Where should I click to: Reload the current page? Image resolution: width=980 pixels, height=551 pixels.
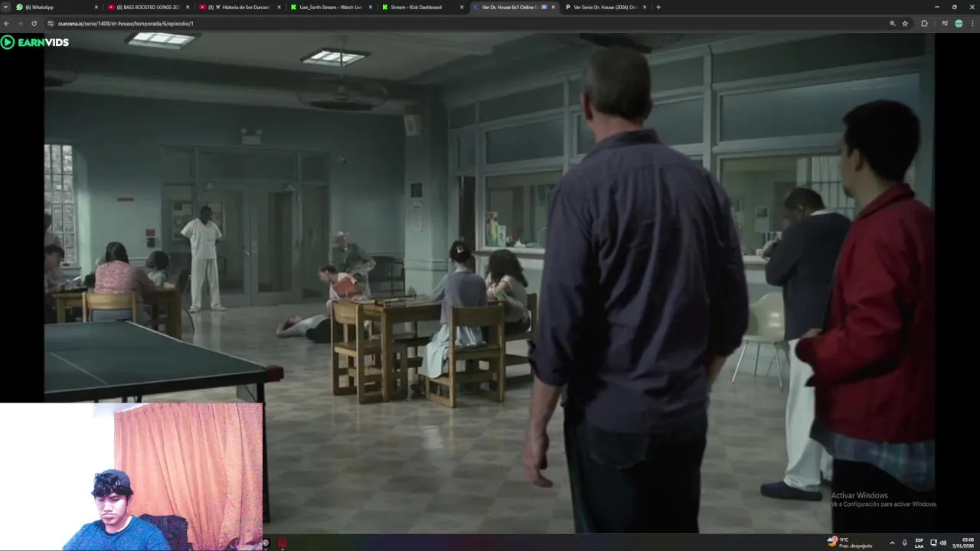34,24
